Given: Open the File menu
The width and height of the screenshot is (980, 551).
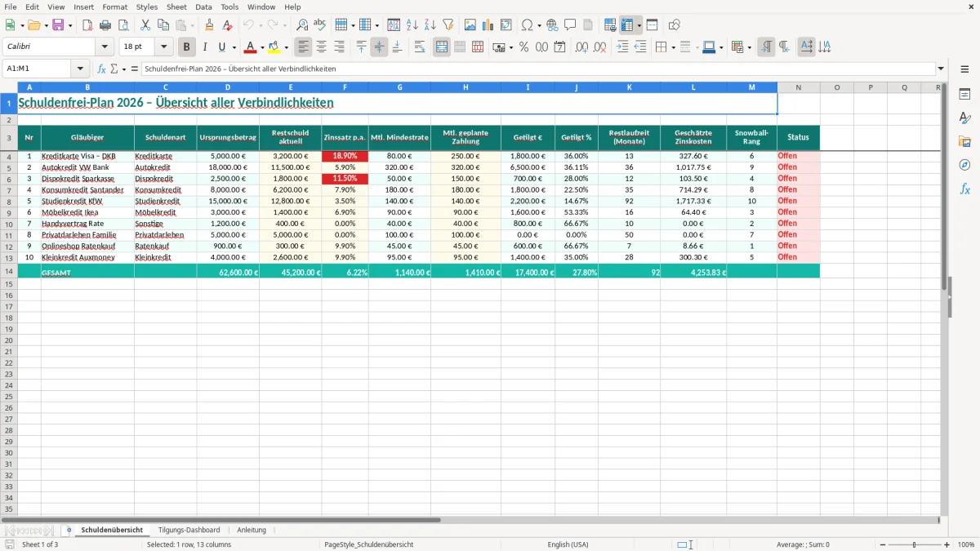Looking at the screenshot, I should point(11,7).
